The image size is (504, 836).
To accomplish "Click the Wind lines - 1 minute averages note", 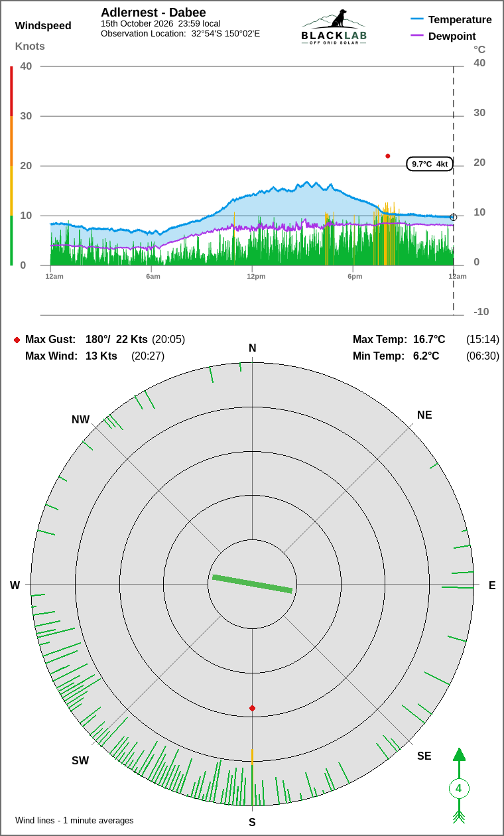I will point(75,821).
